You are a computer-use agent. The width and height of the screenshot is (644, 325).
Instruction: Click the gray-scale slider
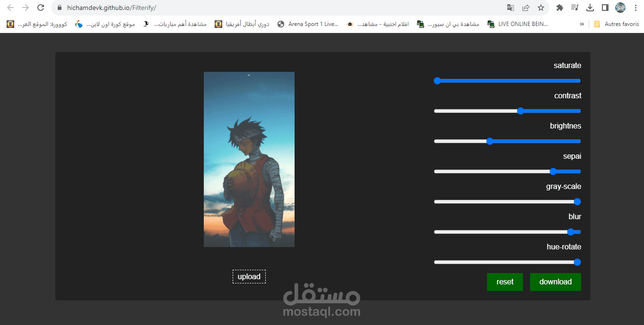click(x=507, y=202)
